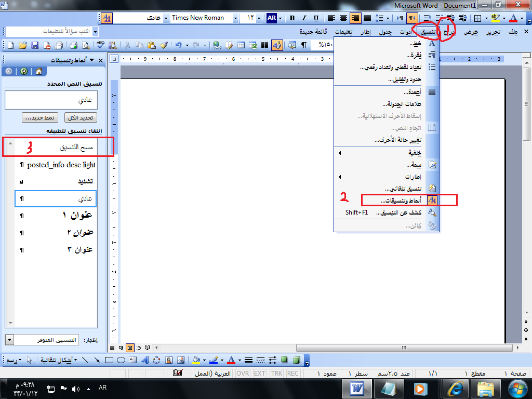Open the تحرير menu
This screenshot has width=532, height=399.
[x=494, y=32]
